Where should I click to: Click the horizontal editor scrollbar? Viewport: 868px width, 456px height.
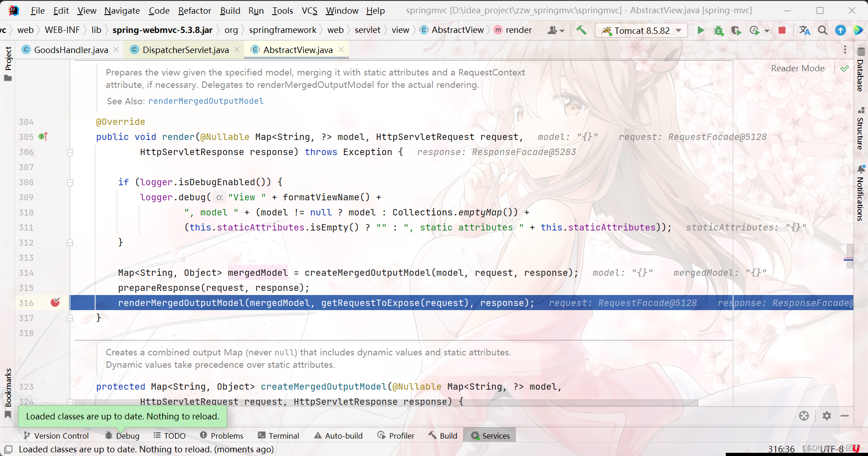coord(386,402)
